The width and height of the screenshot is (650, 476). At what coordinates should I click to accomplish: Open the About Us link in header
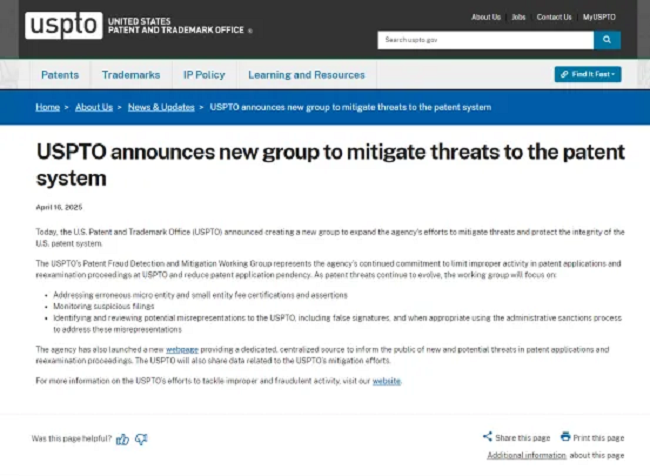(x=486, y=17)
